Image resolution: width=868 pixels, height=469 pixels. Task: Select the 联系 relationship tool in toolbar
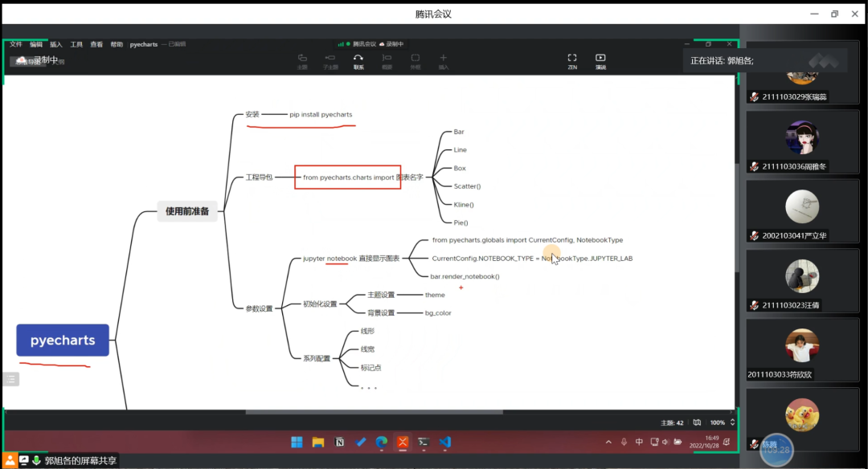358,59
